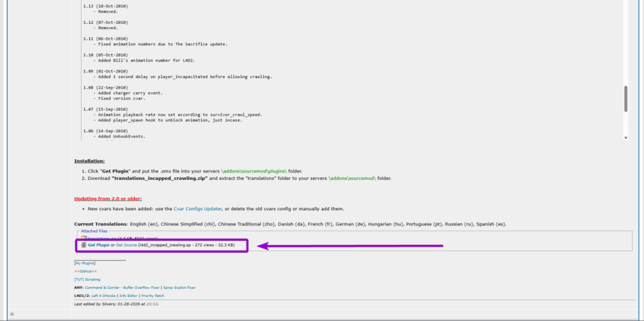This screenshot has width=644, height=321.
Task: Click 'Animation playback rate now set' line
Action: click(x=178, y=115)
